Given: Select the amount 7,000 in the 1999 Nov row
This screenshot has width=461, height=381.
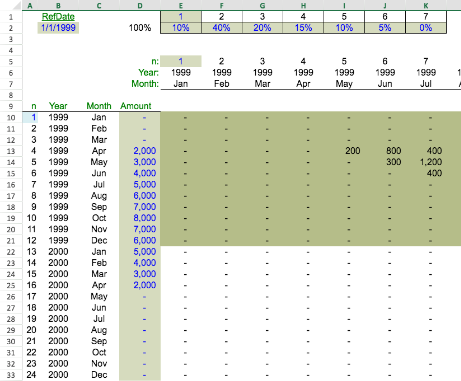Looking at the screenshot, I should (145, 229).
